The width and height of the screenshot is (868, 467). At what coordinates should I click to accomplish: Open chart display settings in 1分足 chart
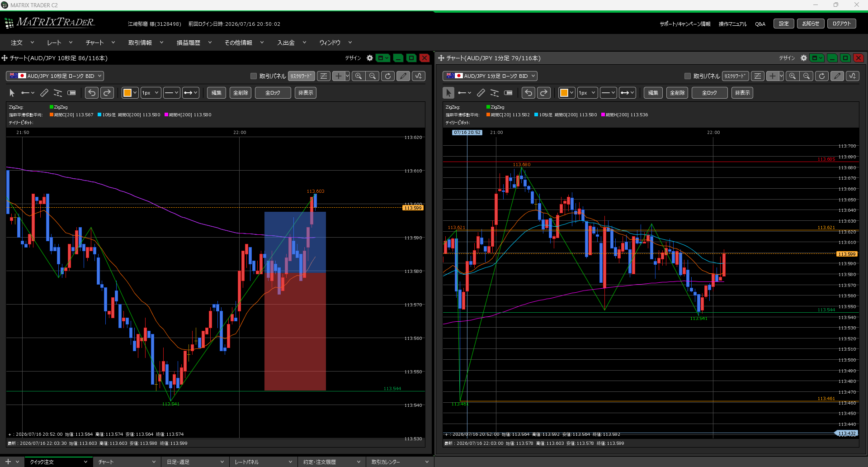point(758,76)
